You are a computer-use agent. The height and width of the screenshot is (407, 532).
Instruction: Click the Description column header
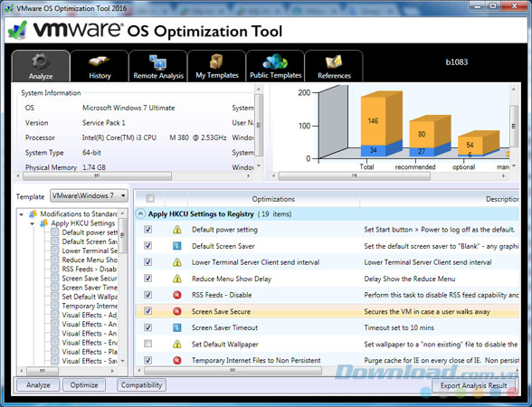pyautogui.click(x=440, y=199)
